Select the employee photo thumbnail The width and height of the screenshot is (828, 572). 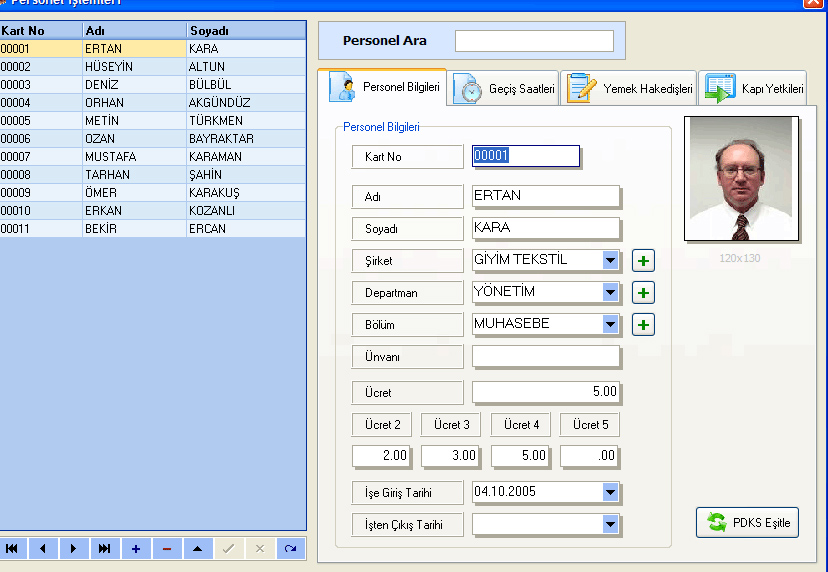tap(741, 179)
